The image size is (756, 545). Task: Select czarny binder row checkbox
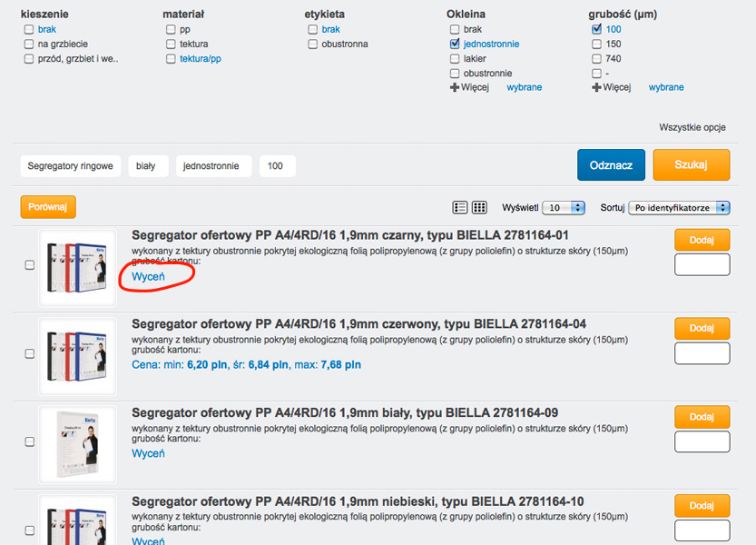tap(29, 265)
